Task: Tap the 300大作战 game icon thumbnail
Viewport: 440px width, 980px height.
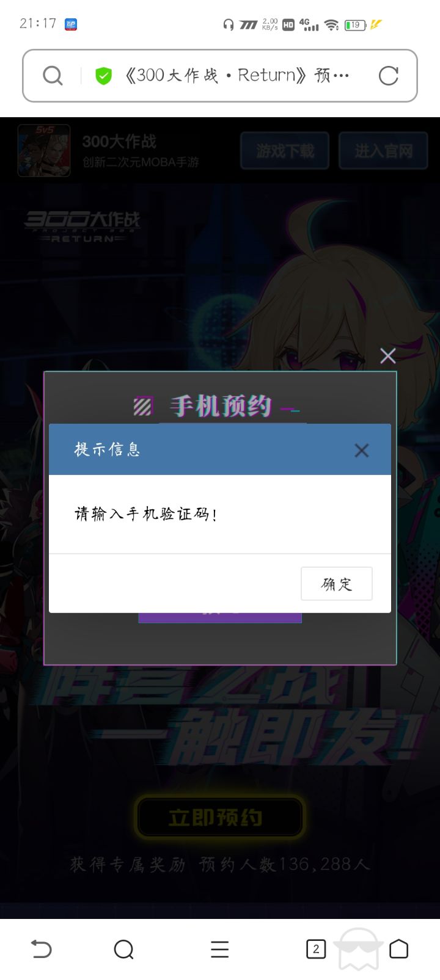Action: point(44,151)
